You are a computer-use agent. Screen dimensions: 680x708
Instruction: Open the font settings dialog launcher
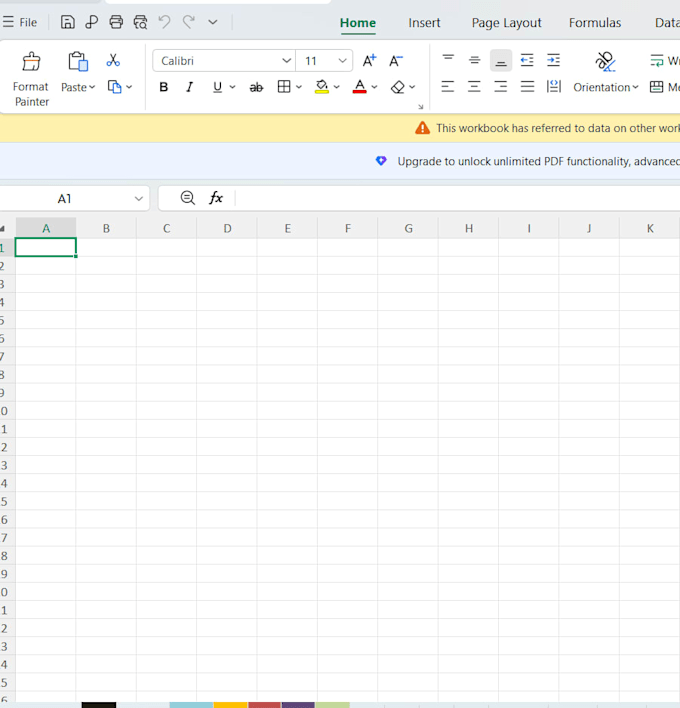(x=420, y=107)
